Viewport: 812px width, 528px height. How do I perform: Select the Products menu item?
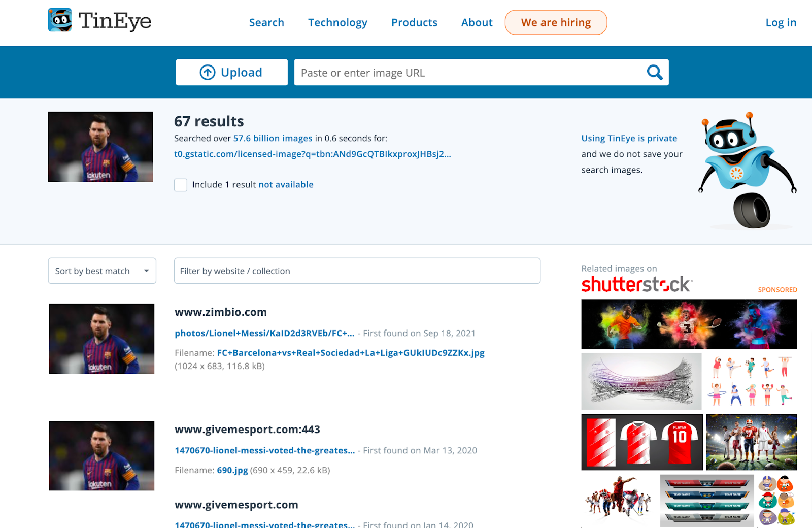coord(414,22)
